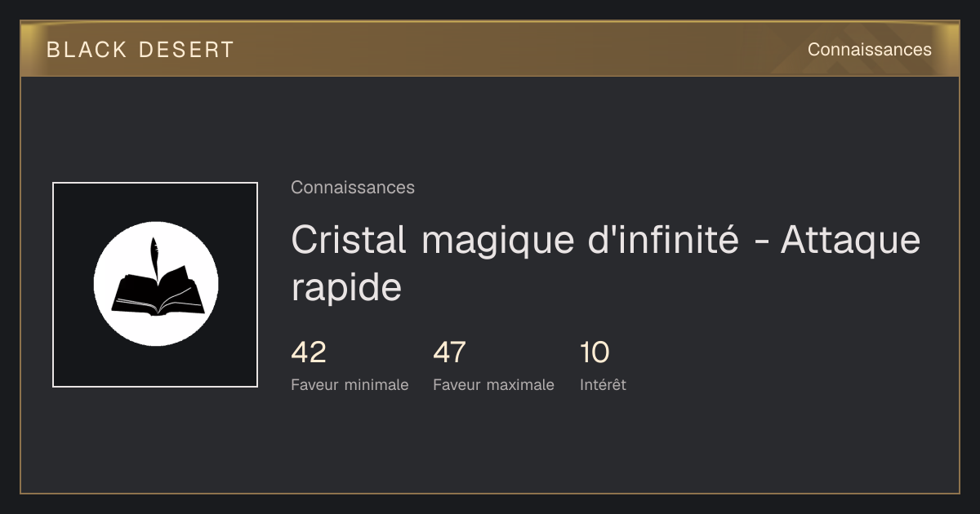Viewport: 980px width, 514px height.
Task: Select the Intérêt label
Action: 603,385
